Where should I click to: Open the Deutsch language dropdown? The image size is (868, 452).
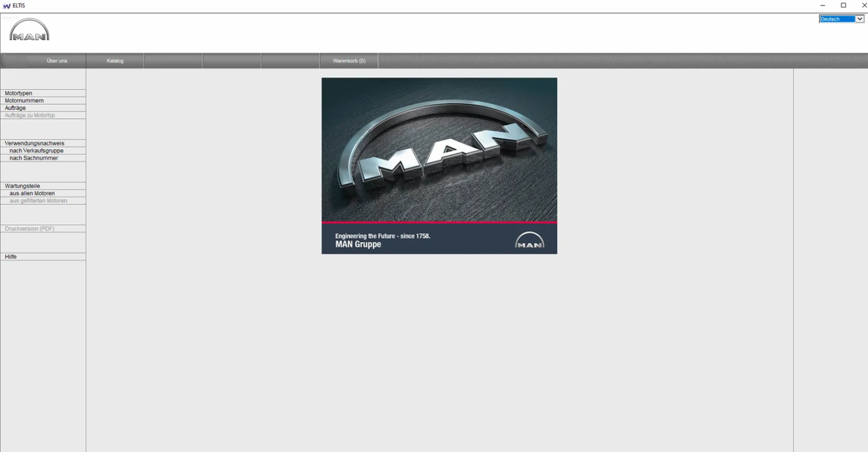pyautogui.click(x=842, y=19)
